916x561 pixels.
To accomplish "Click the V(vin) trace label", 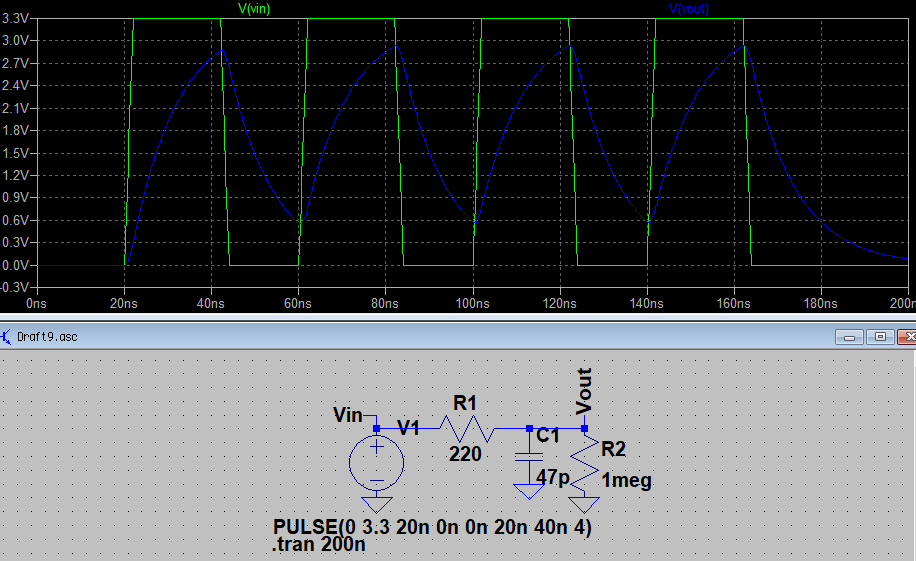I will click(253, 8).
